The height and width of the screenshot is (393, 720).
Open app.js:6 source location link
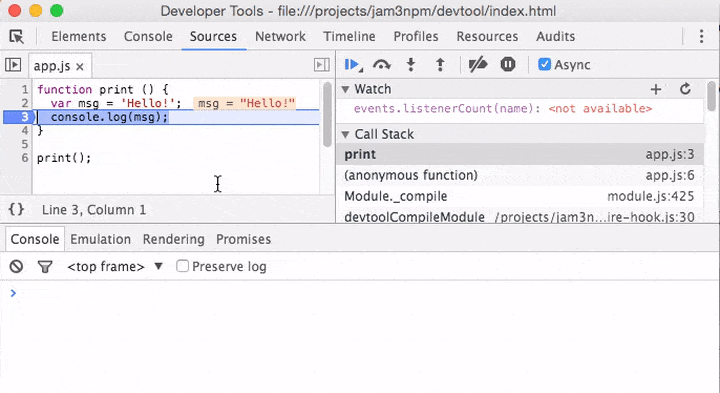670,175
